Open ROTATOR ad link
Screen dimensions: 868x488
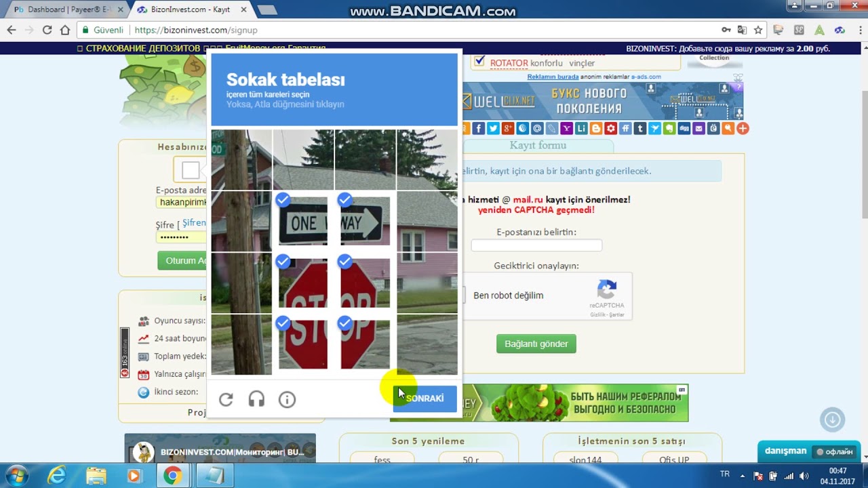(509, 63)
